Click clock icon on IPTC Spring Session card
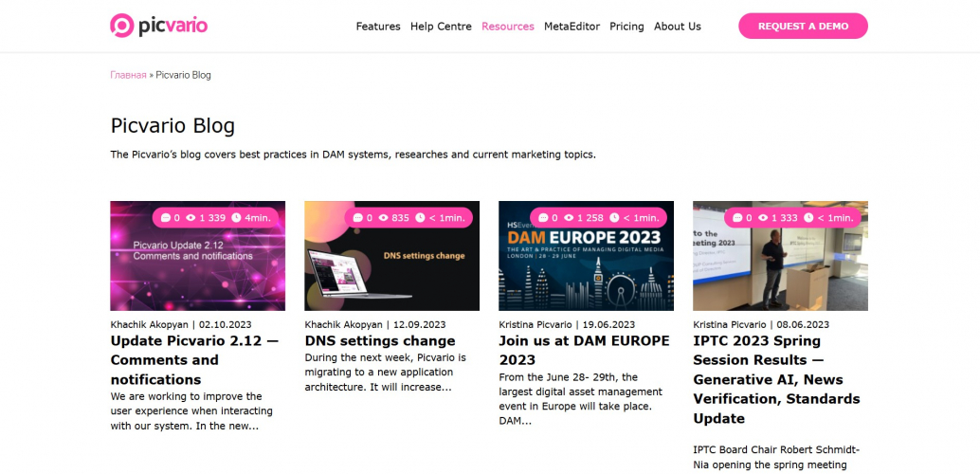Image resolution: width=980 pixels, height=474 pixels. 808,218
